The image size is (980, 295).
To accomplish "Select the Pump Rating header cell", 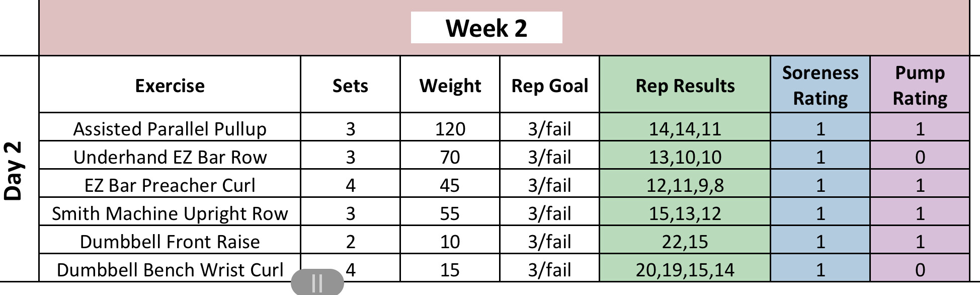I will coord(920,85).
